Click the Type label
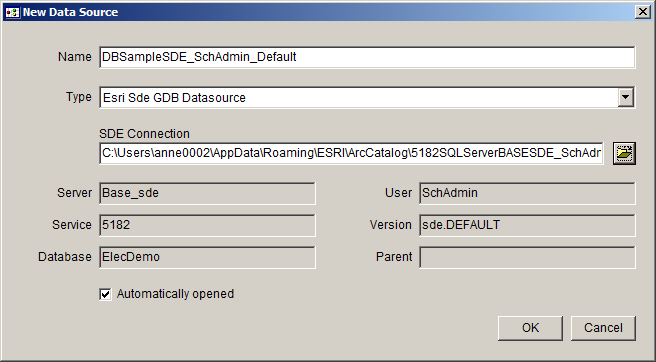The width and height of the screenshot is (656, 362). coord(79,97)
